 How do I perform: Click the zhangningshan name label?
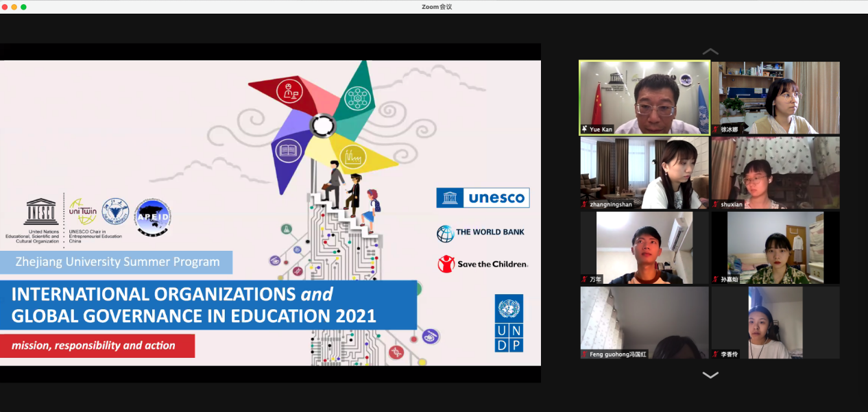611,204
